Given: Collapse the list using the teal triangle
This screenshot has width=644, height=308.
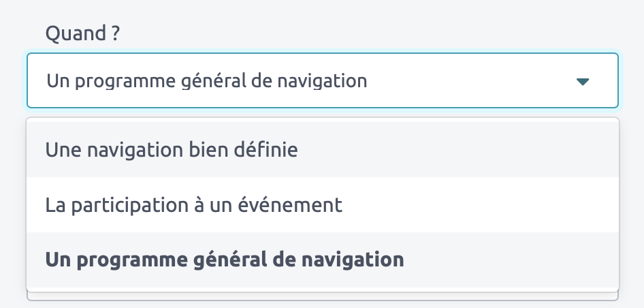Looking at the screenshot, I should coord(581,82).
